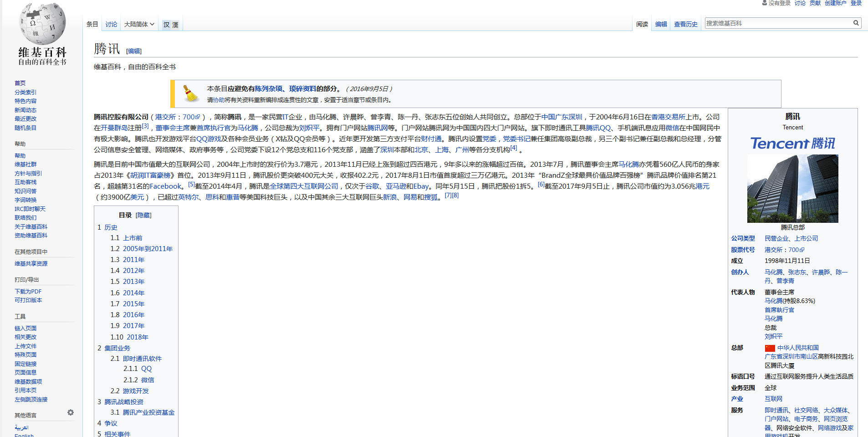
Task: Click the Wikipedia globe logo
Action: [42, 24]
